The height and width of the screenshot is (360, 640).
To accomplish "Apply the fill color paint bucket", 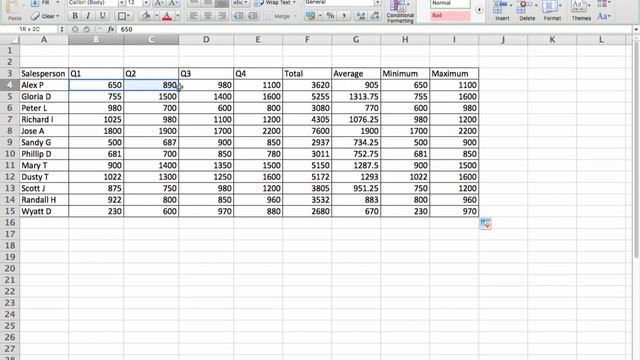I will [146, 16].
